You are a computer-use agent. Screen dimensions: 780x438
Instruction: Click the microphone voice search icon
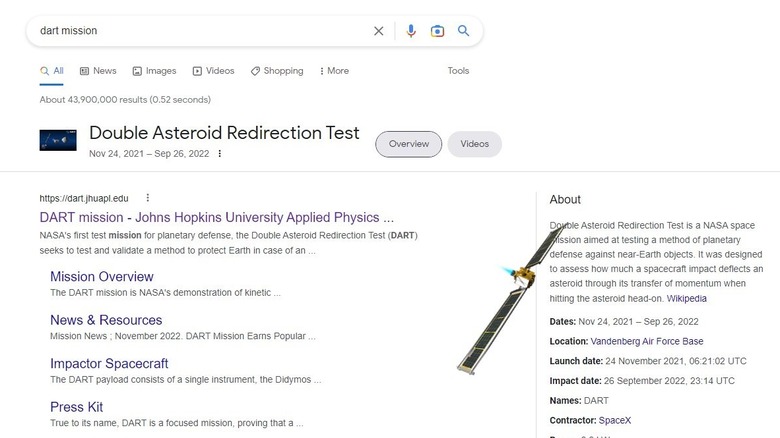click(410, 31)
